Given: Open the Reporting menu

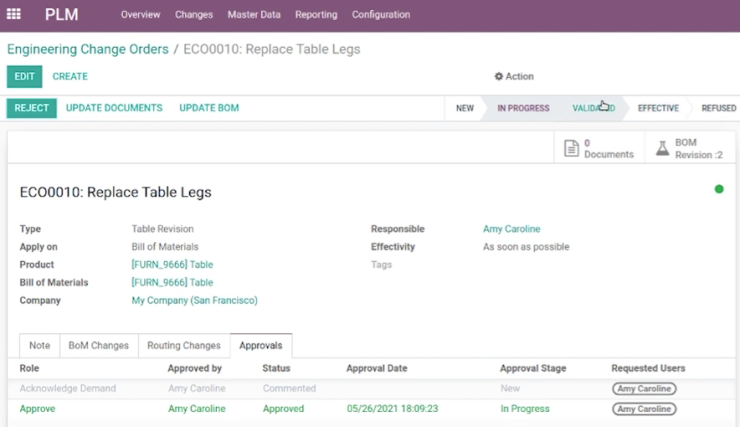Looking at the screenshot, I should click(316, 15).
